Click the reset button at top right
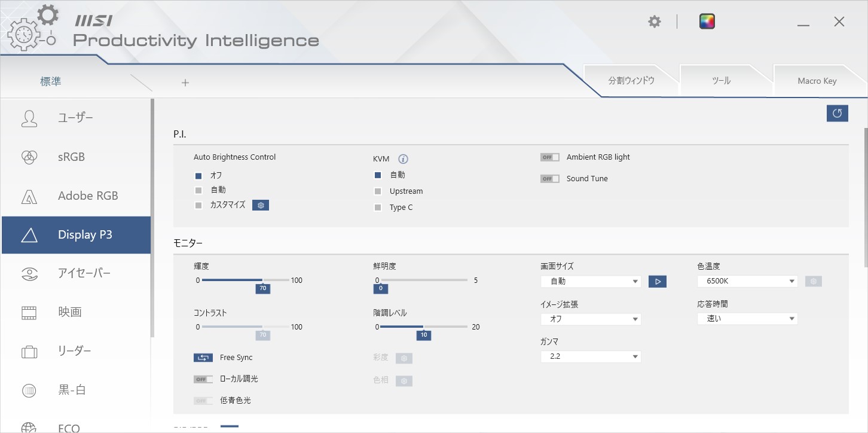 838,113
